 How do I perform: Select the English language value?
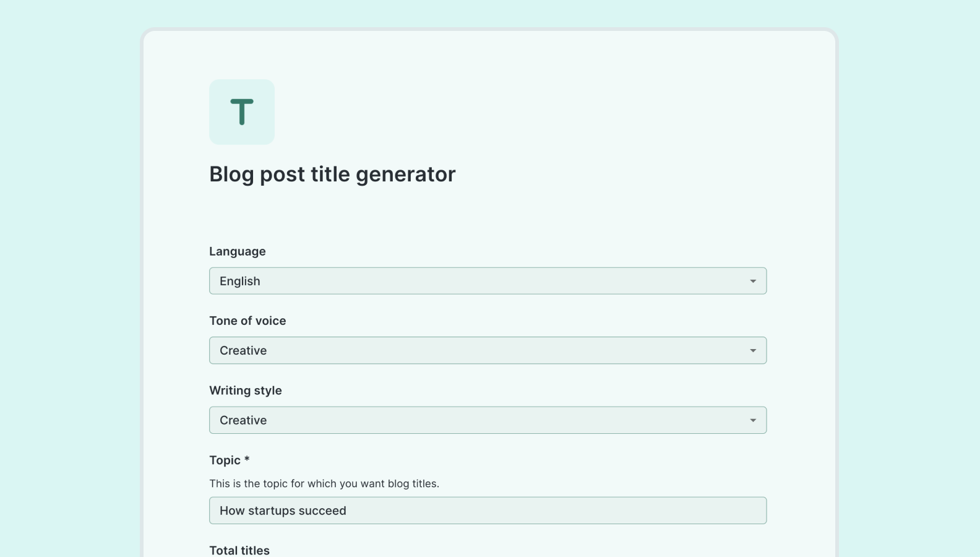pos(240,281)
